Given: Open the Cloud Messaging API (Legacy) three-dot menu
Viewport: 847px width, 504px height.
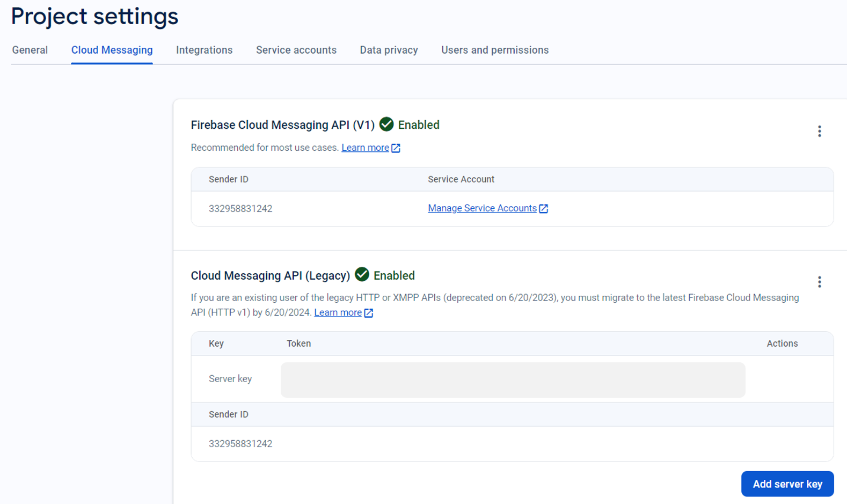Looking at the screenshot, I should click(819, 282).
